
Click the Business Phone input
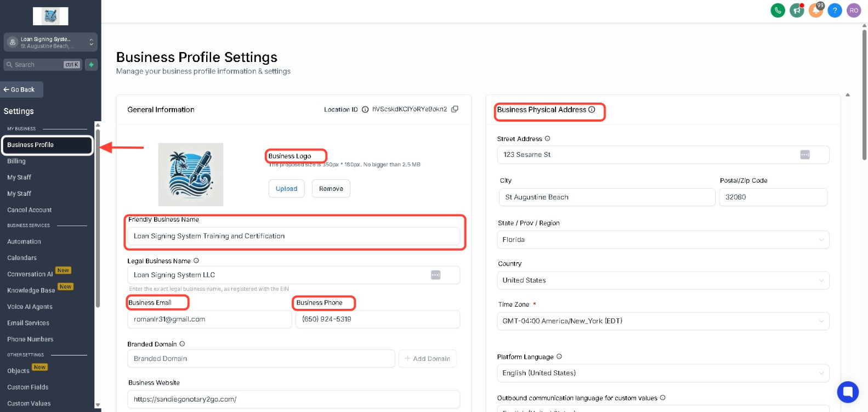378,319
